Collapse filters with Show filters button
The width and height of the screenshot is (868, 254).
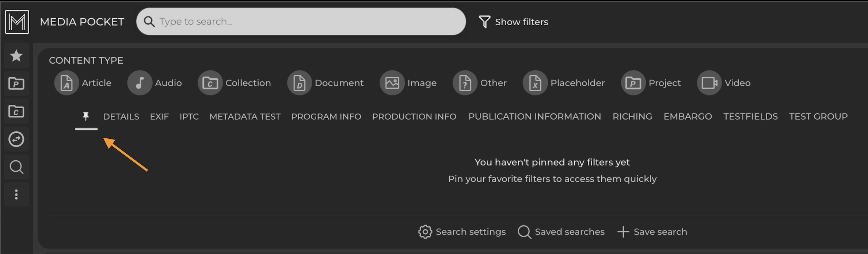(x=513, y=22)
